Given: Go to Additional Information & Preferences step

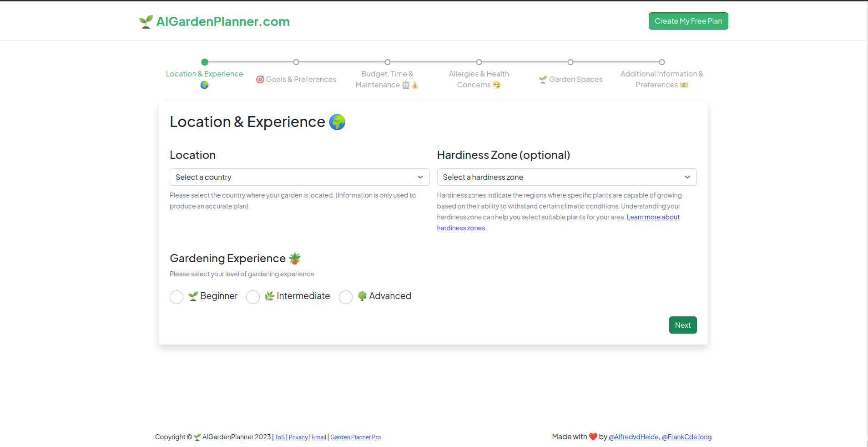Looking at the screenshot, I should pyautogui.click(x=662, y=79).
